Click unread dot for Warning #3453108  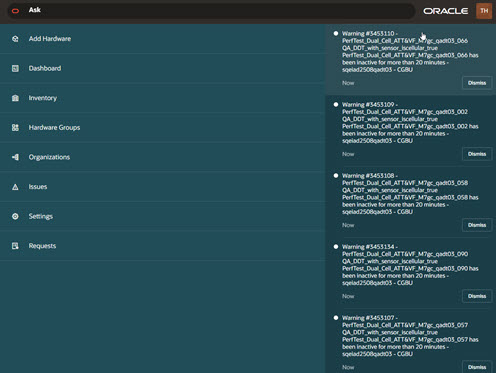tap(336, 176)
